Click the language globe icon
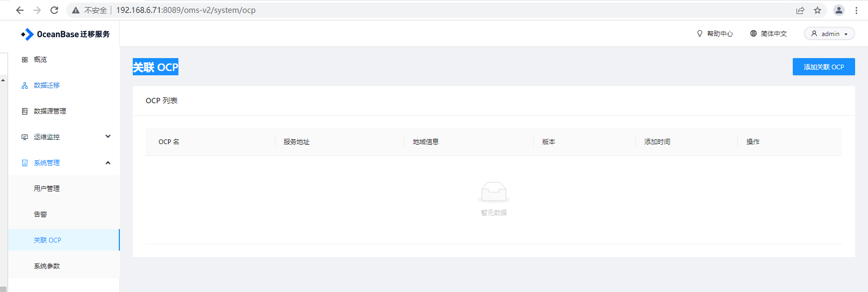 pyautogui.click(x=754, y=33)
